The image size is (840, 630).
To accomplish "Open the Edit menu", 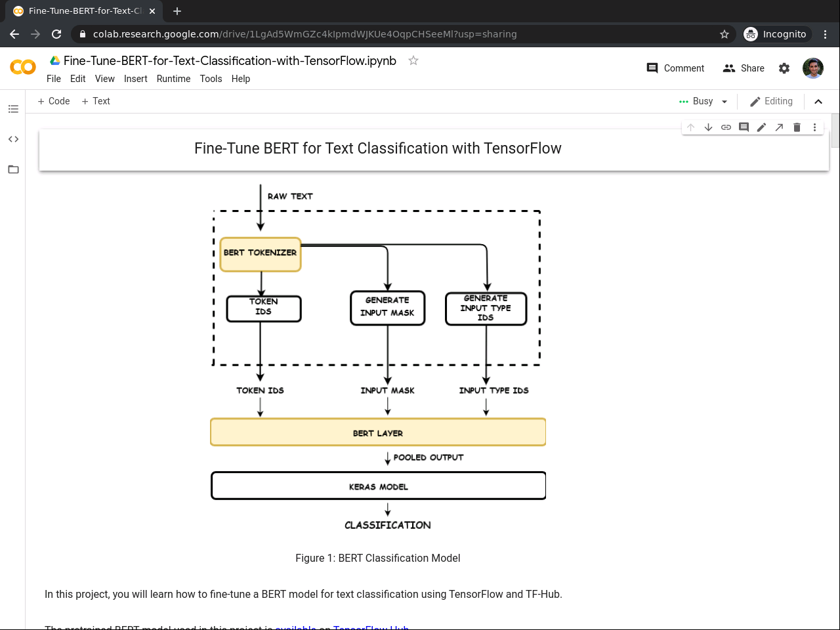I will tap(78, 79).
